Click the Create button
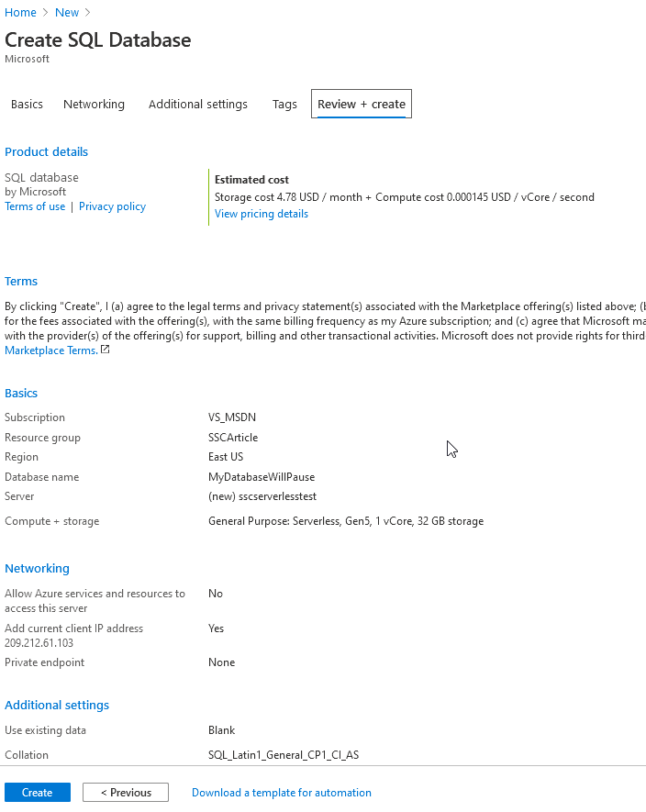 tap(38, 793)
